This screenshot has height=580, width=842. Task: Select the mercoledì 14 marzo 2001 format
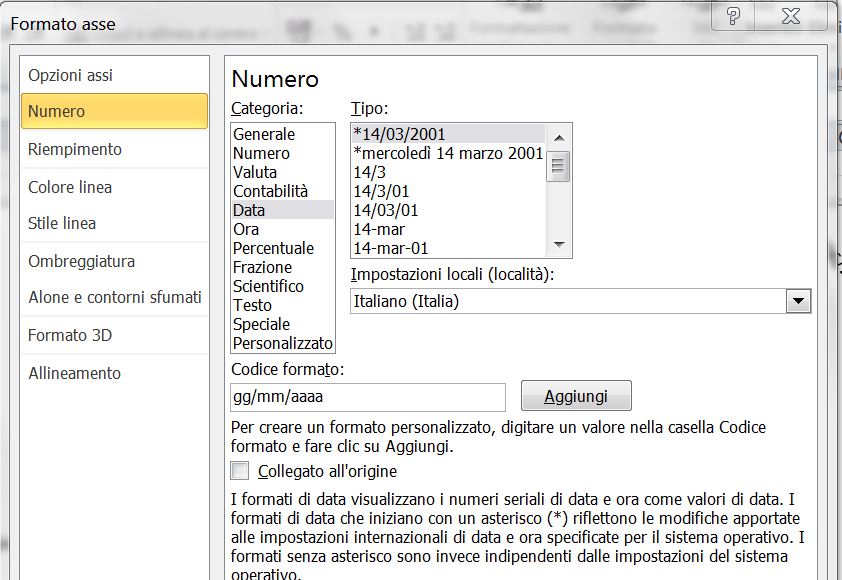click(448, 153)
